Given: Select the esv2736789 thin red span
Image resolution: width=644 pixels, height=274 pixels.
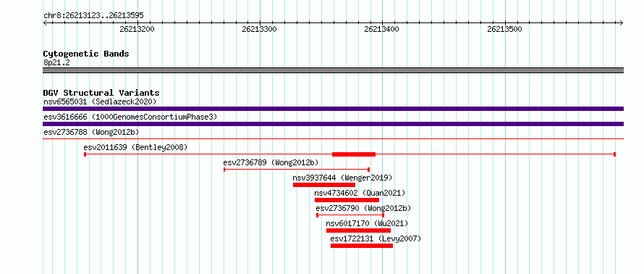Looking at the screenshot, I should [x=297, y=170].
